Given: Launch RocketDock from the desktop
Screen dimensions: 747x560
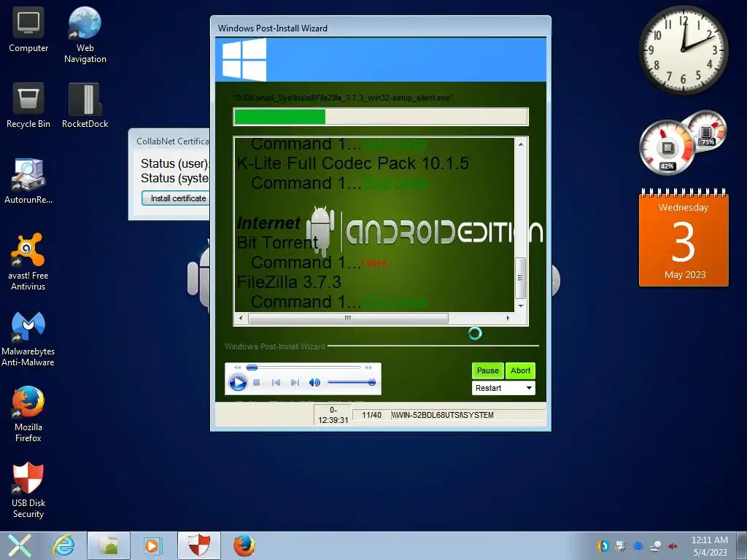Looking at the screenshot, I should pyautogui.click(x=85, y=105).
